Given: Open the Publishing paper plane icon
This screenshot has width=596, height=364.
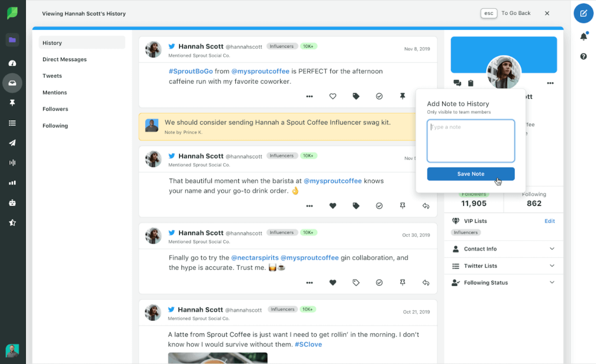Looking at the screenshot, I should 12,143.
